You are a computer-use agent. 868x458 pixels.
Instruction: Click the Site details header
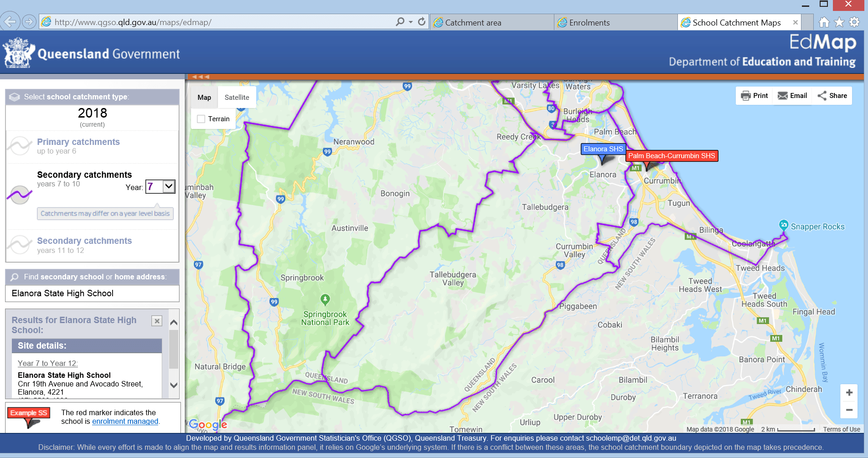[x=87, y=346]
